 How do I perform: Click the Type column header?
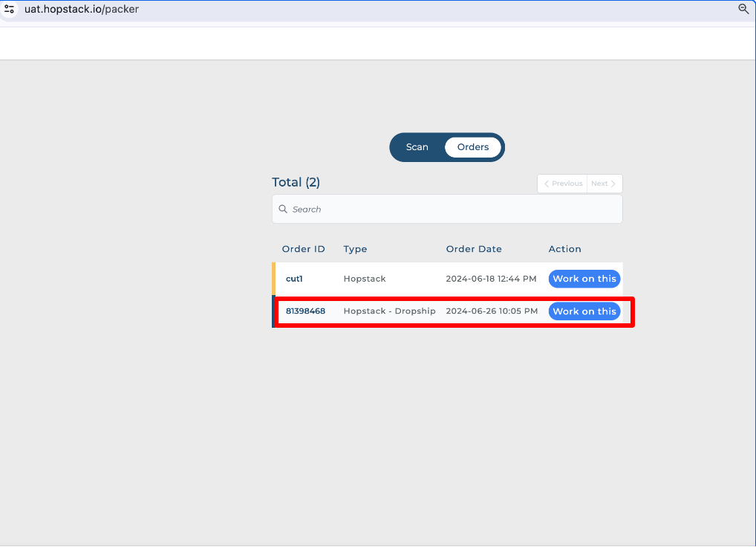(x=355, y=249)
